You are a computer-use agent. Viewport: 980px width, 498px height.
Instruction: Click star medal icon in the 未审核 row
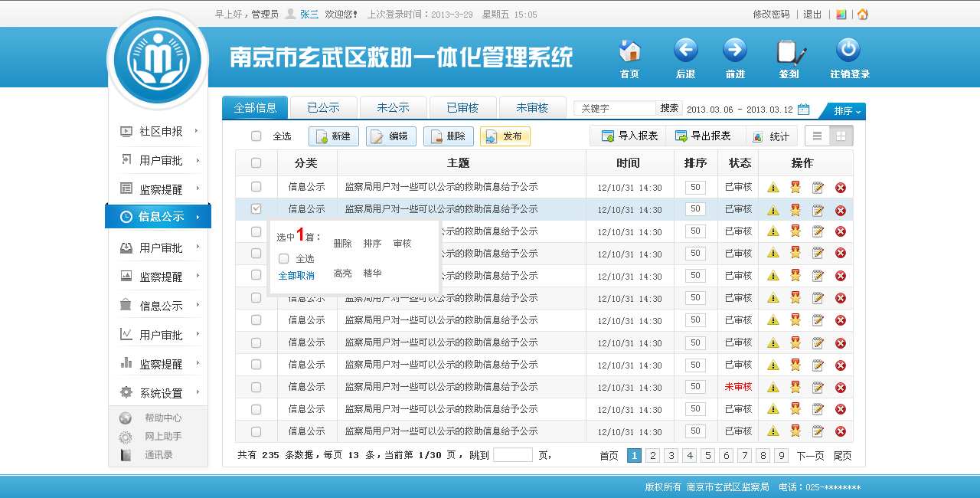pyautogui.click(x=795, y=388)
